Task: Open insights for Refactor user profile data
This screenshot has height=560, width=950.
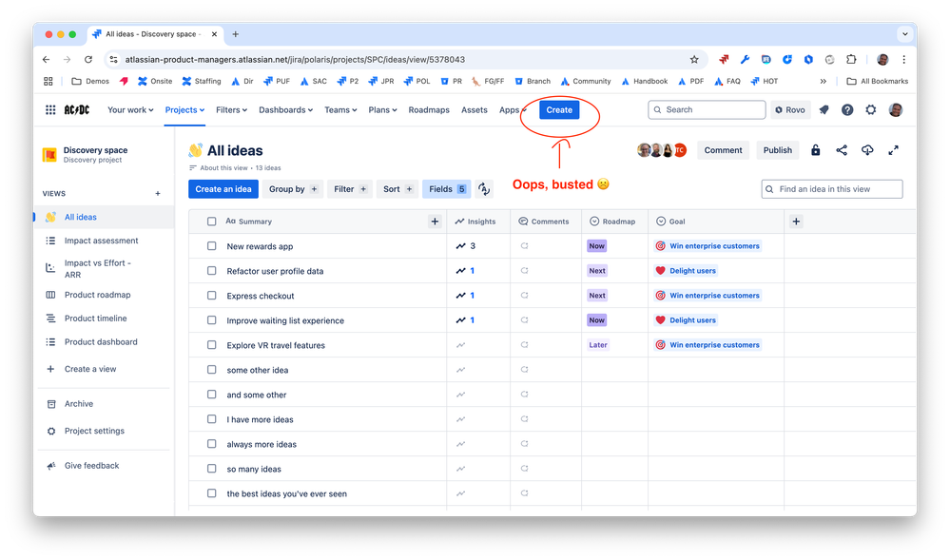Action: (x=465, y=271)
